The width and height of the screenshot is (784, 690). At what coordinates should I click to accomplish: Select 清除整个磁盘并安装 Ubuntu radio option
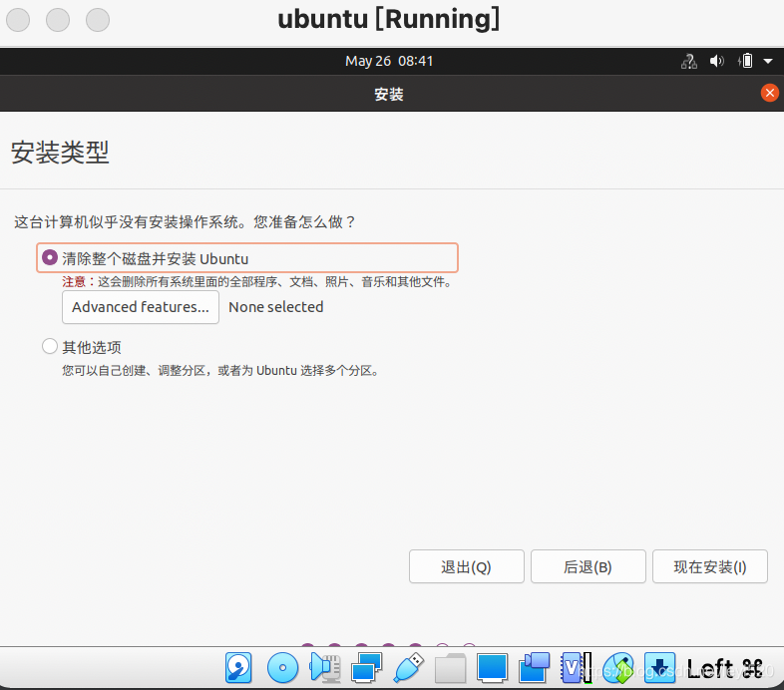247,258
